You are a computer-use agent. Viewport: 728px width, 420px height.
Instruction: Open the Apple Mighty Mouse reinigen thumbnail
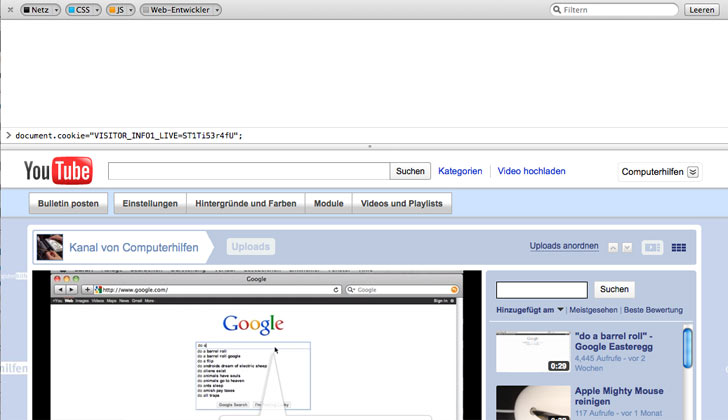tap(533, 403)
